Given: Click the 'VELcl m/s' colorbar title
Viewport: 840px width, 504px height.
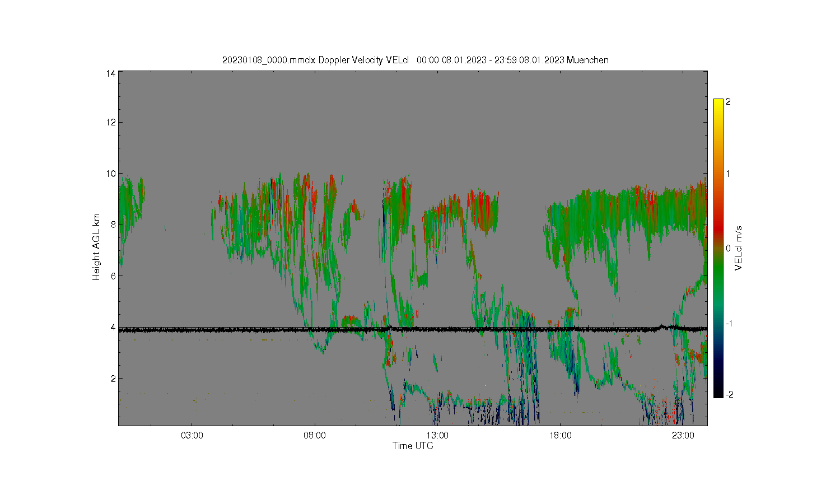Looking at the screenshot, I should (739, 248).
